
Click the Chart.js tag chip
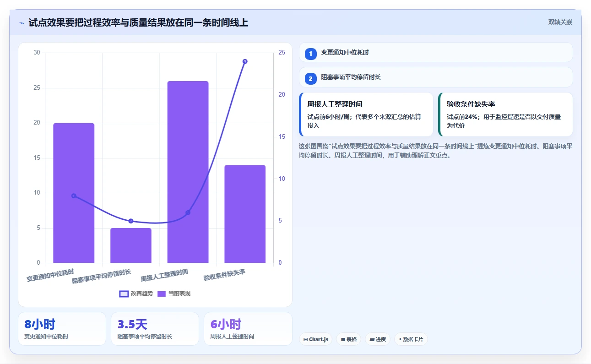[316, 339]
